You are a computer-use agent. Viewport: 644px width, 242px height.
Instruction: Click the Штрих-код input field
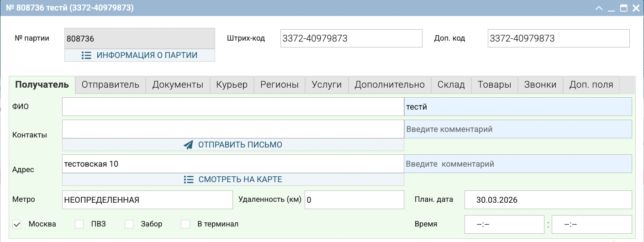(x=351, y=38)
